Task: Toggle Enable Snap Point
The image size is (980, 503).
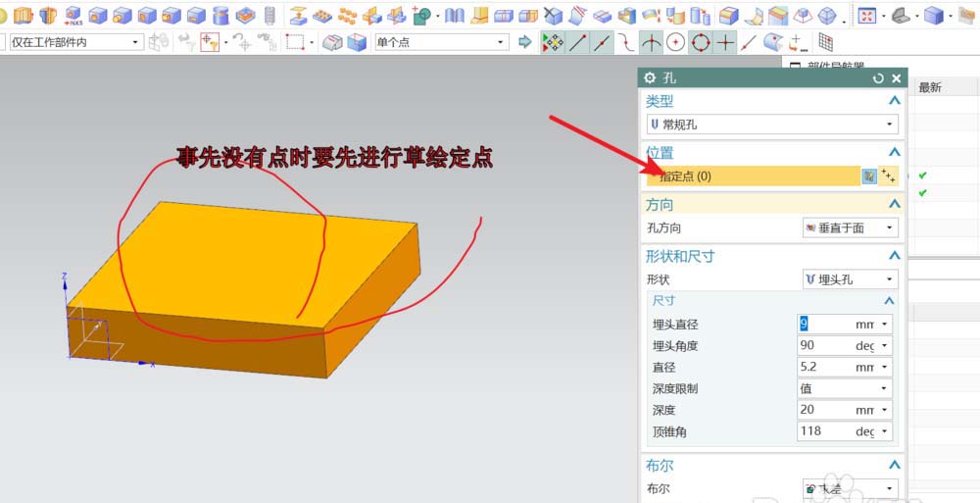Action: pos(553,42)
